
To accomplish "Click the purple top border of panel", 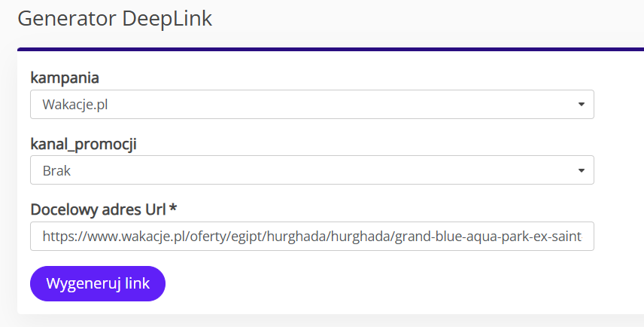I will point(330,50).
